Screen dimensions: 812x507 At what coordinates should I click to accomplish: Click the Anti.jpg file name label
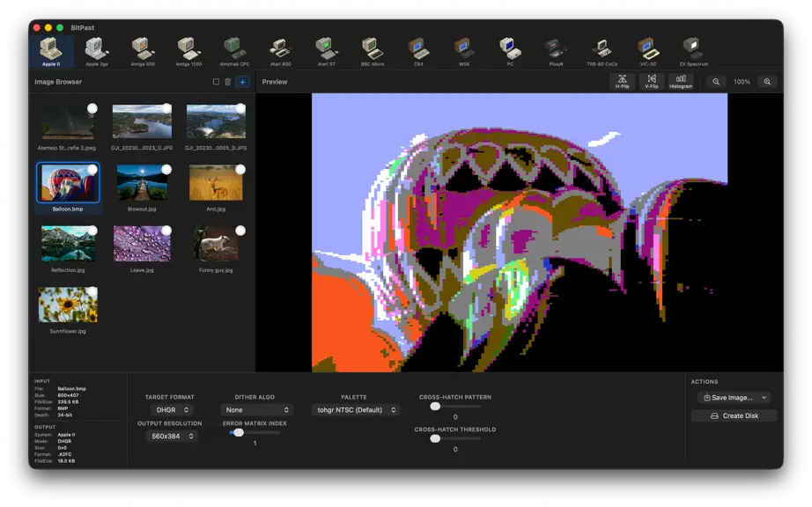(216, 209)
